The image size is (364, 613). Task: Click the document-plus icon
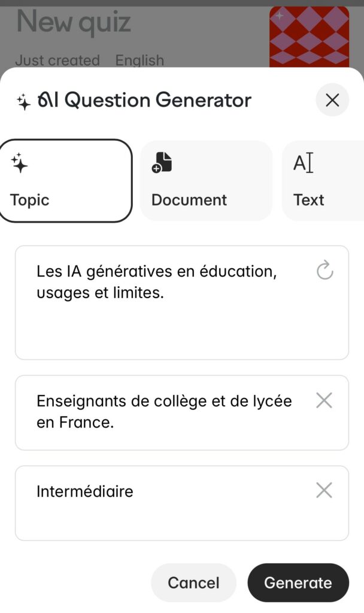(162, 162)
